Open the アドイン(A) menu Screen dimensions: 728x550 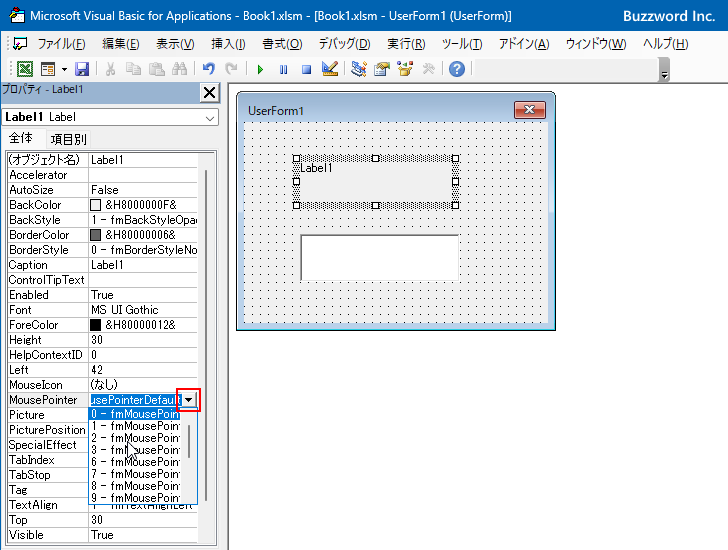click(524, 44)
